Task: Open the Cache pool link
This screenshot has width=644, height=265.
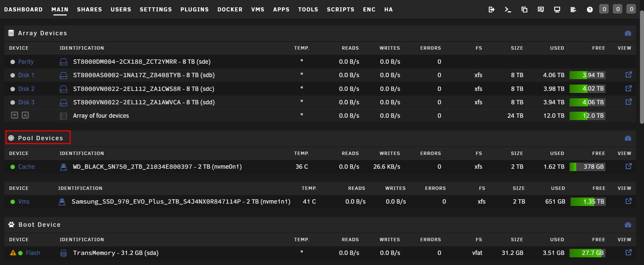Action: [x=26, y=167]
